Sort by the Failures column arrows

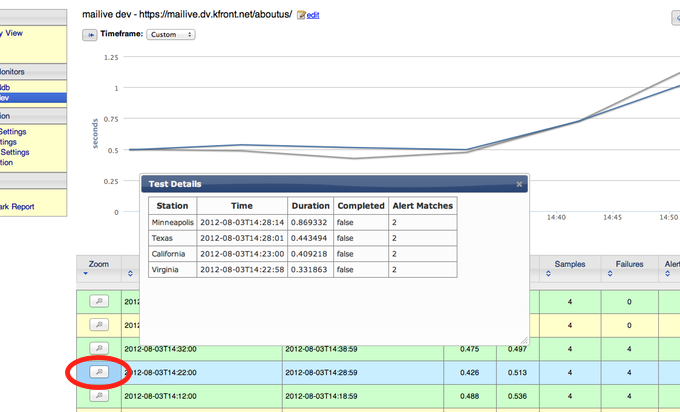pyautogui.click(x=609, y=274)
